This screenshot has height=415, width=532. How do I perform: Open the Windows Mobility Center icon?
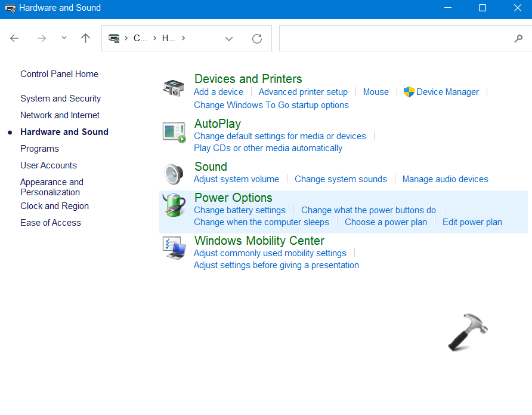point(174,248)
